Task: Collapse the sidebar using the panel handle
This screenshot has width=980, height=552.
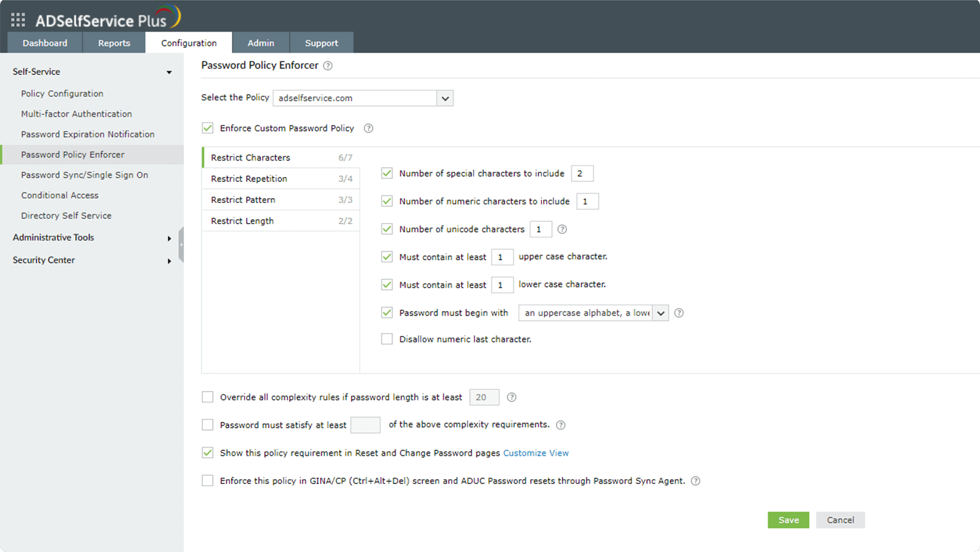Action: [x=181, y=245]
